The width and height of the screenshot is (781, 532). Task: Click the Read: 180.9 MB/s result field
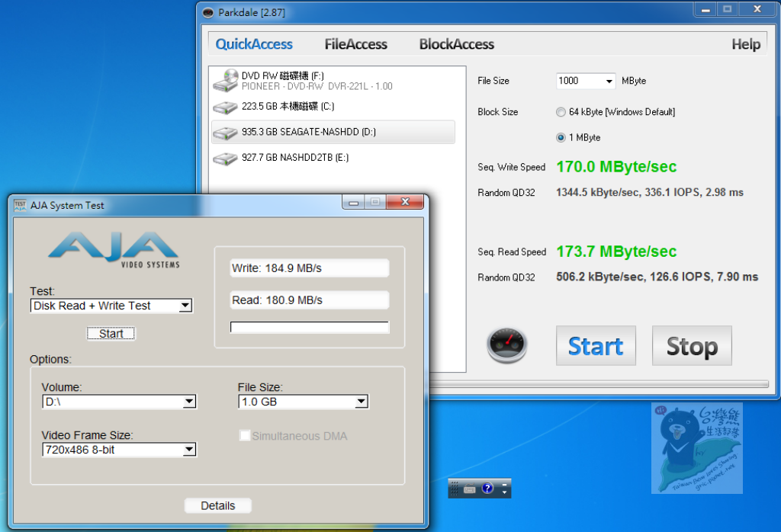tap(310, 300)
